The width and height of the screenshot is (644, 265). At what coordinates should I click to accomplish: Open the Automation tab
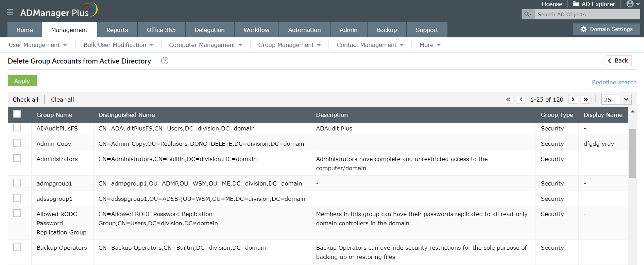click(x=304, y=30)
